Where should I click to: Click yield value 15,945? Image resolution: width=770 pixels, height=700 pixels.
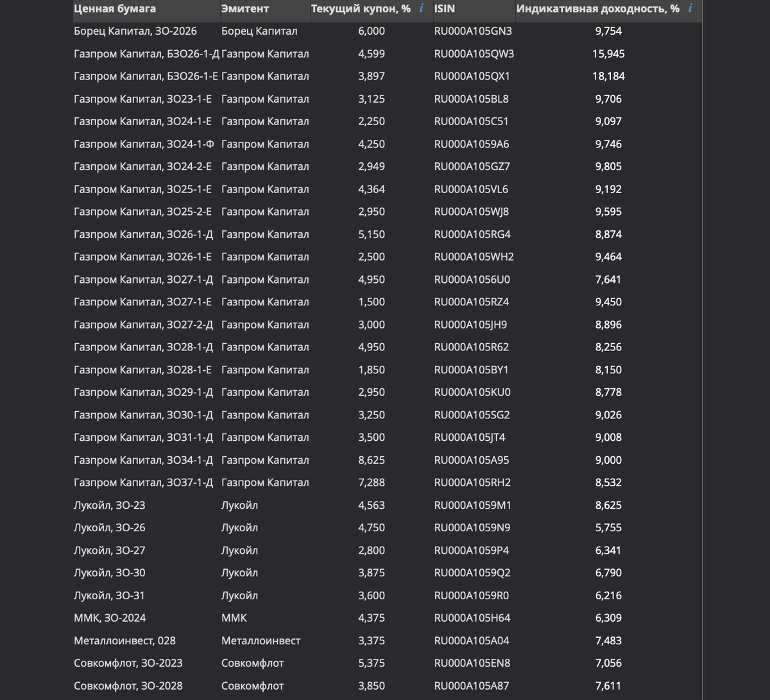click(x=608, y=54)
